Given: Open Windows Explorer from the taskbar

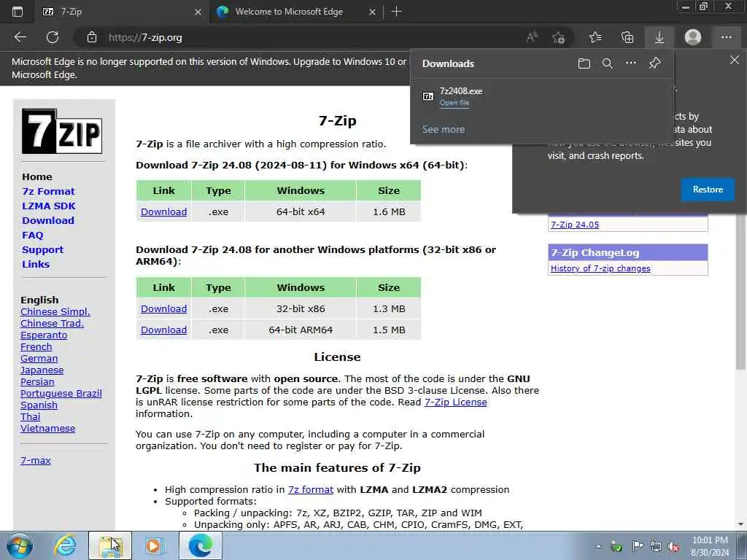Looking at the screenshot, I should 110,545.
